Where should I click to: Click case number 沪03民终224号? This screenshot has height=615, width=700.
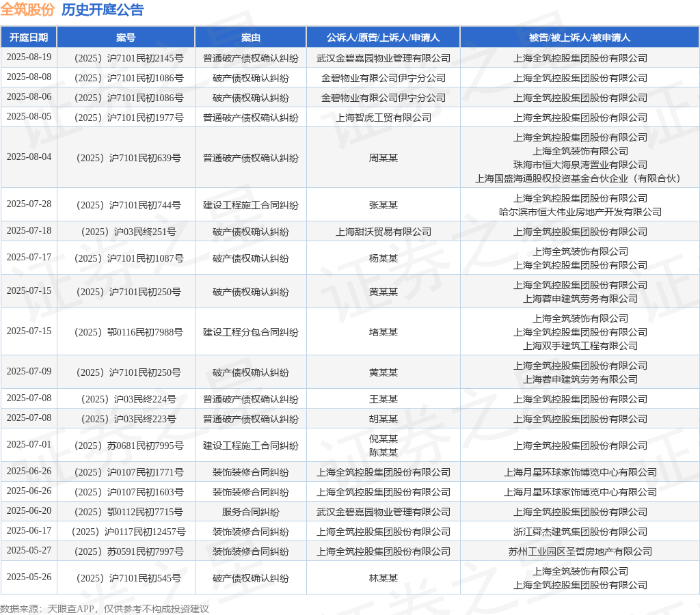[129, 399]
